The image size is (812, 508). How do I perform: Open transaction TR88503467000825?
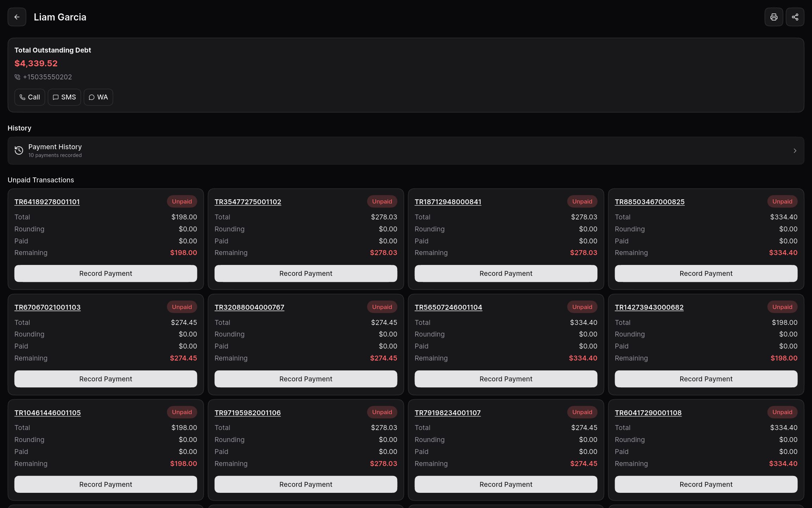650,202
